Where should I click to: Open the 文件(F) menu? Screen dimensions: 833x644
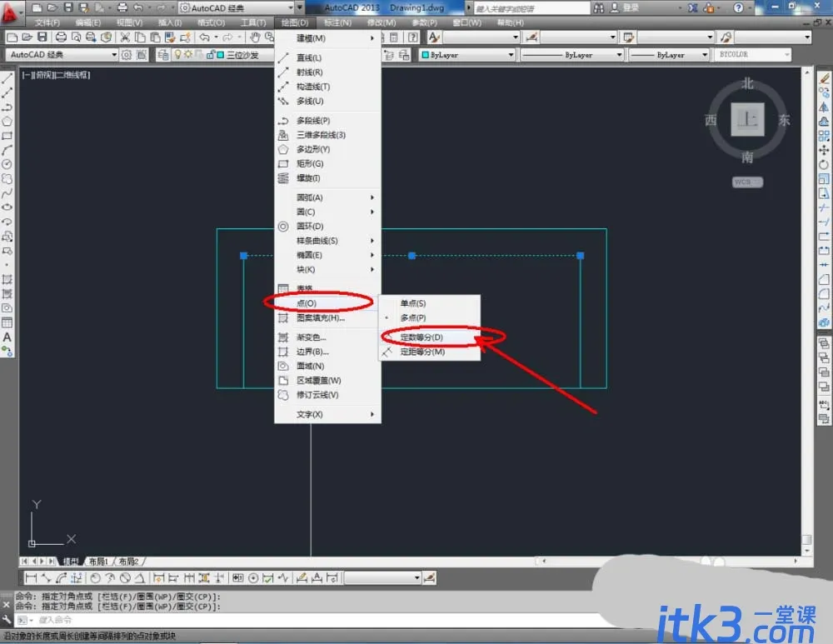point(47,22)
